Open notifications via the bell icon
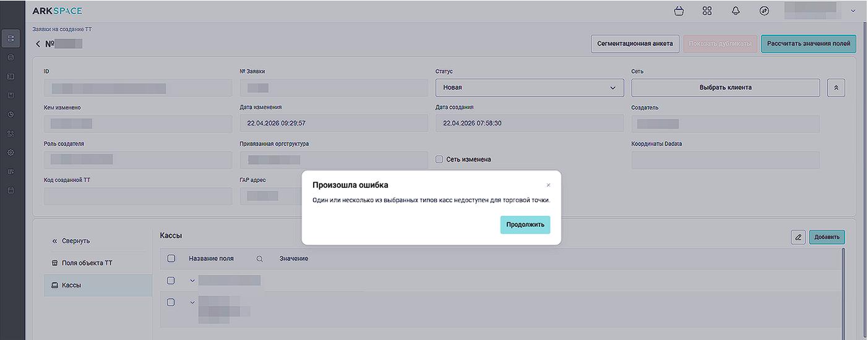The image size is (868, 340). (736, 11)
